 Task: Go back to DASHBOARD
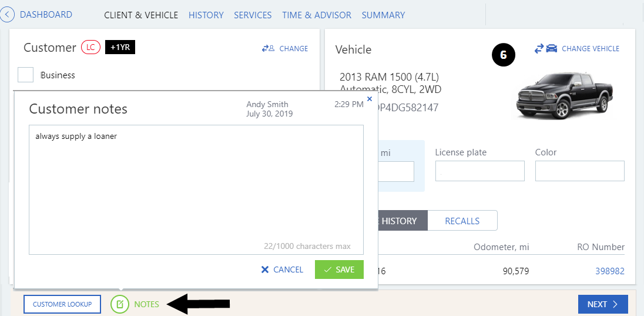[46, 15]
